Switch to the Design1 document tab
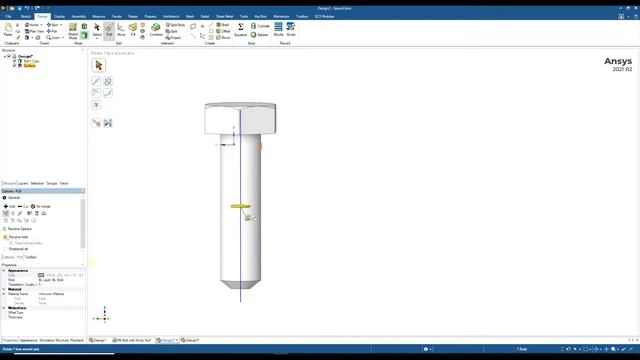This screenshot has height=360, width=640. point(98,340)
